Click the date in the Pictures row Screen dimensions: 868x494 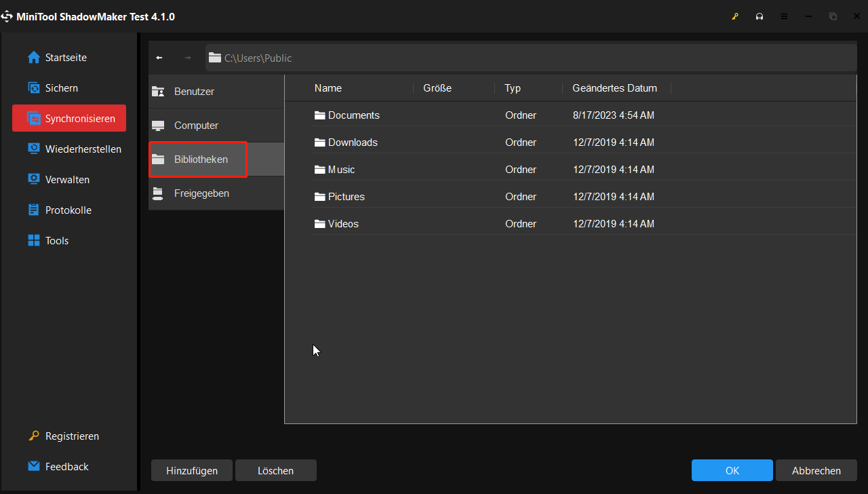pyautogui.click(x=614, y=197)
